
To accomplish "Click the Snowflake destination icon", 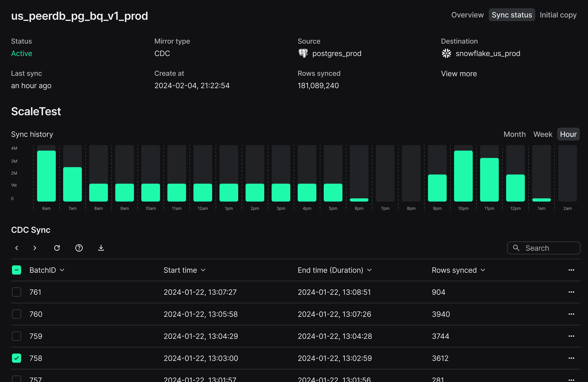I will point(446,53).
